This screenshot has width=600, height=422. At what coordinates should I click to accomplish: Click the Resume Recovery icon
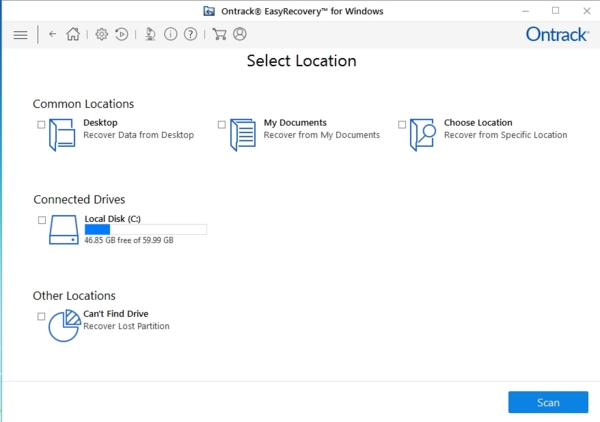[122, 34]
